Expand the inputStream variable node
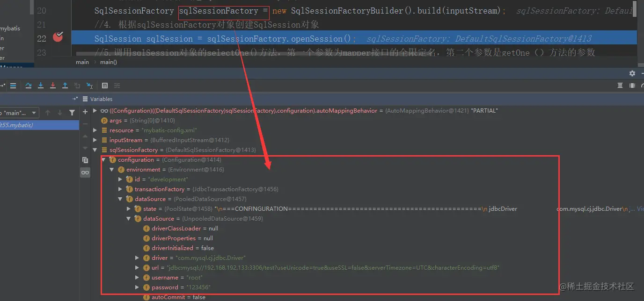The height and width of the screenshot is (301, 644). [x=95, y=140]
